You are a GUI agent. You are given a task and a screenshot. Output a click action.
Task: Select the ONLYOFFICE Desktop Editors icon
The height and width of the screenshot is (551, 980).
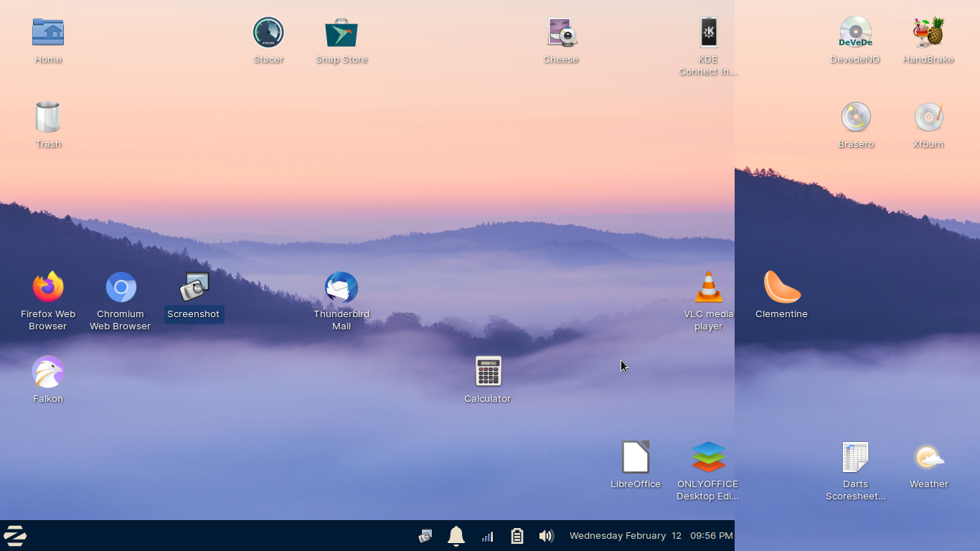(708, 457)
